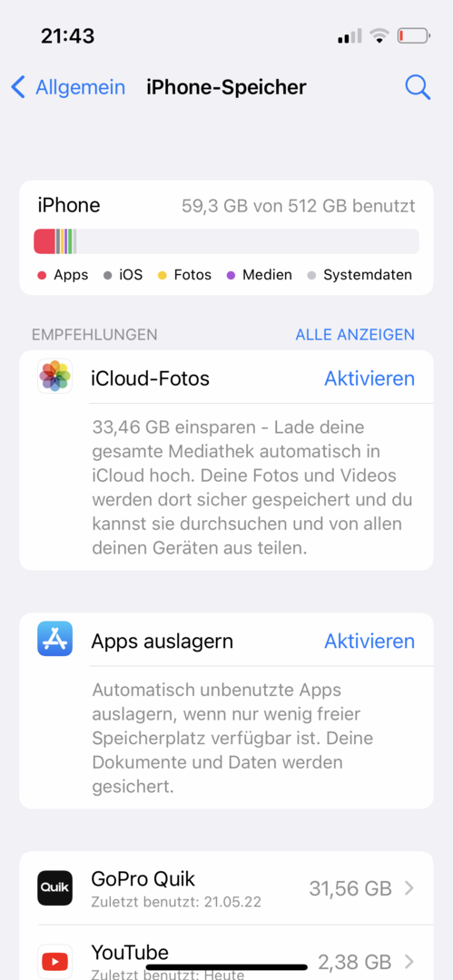Image resolution: width=453 pixels, height=980 pixels.
Task: Tap the GoPro Quik app icon
Action: tap(55, 887)
